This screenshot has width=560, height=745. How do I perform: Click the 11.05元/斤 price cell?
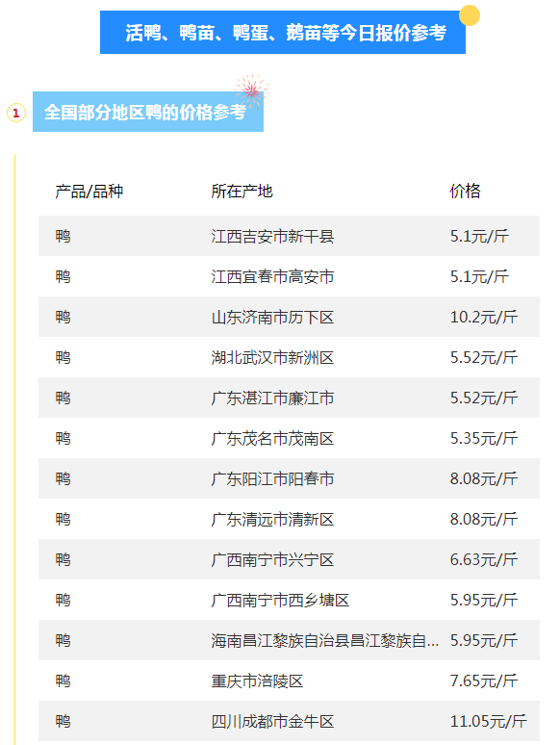488,721
